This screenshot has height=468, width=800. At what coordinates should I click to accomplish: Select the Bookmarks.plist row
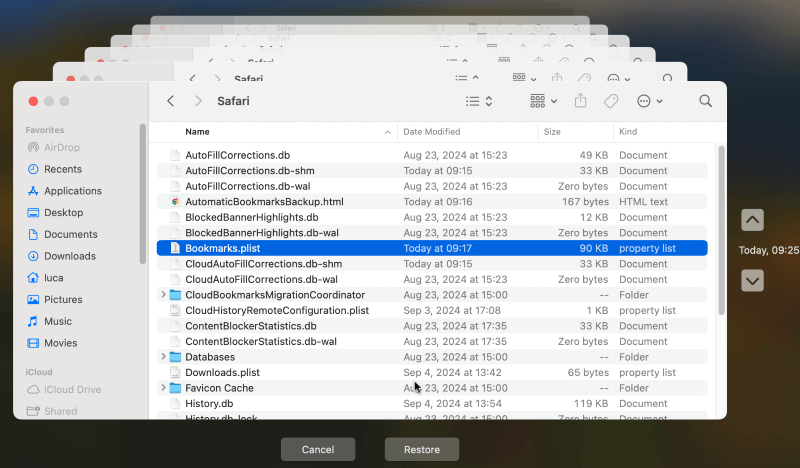[432, 248]
